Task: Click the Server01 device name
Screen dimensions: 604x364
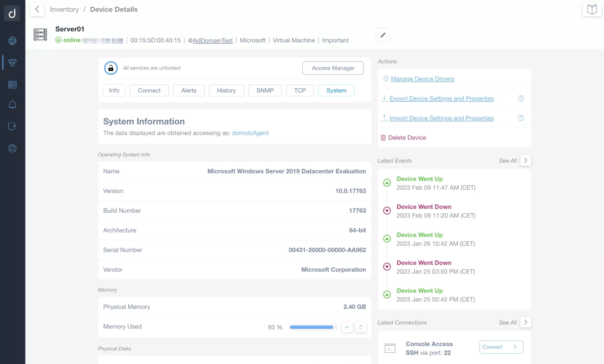Action: [70, 29]
